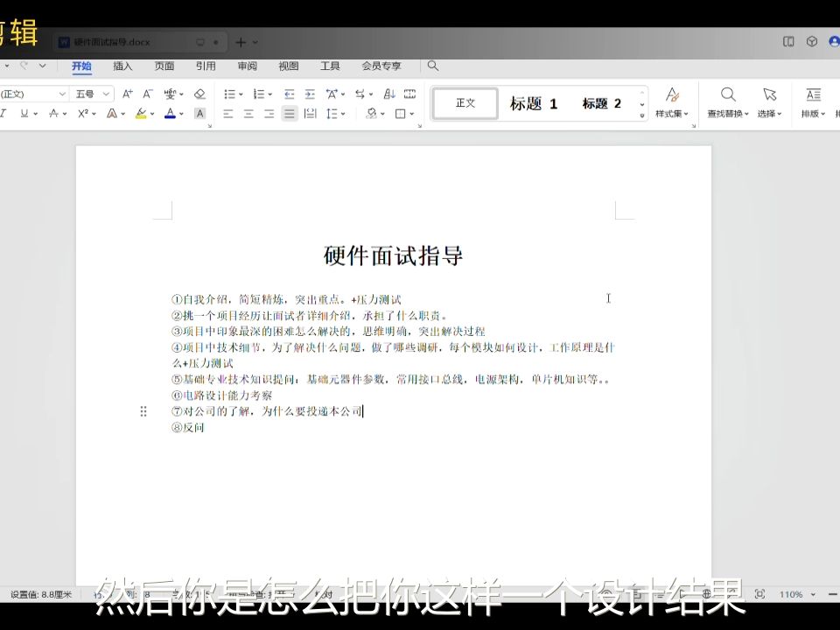
Task: Select the 硬件面试指导.docx document tab
Action: (139, 42)
